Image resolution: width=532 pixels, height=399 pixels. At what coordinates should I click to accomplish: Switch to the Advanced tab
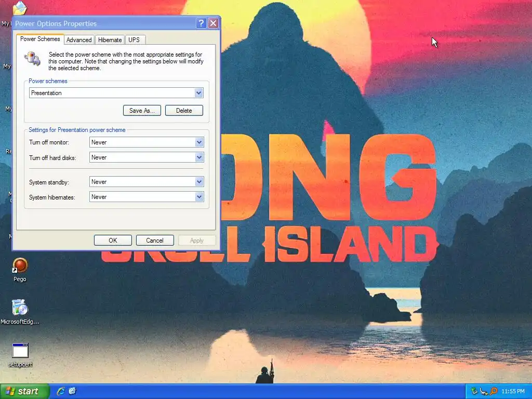point(79,39)
